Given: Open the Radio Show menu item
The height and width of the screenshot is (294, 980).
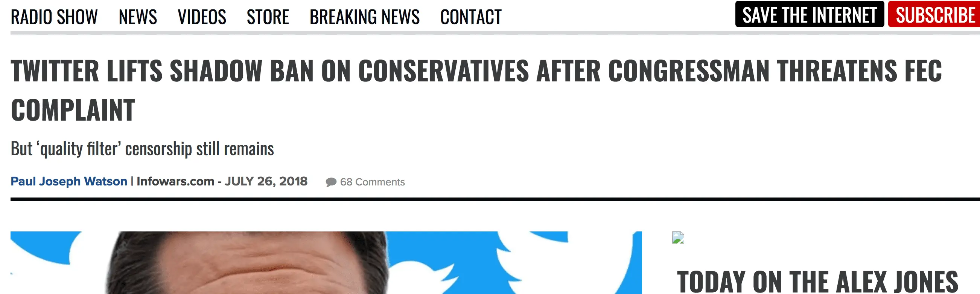Looking at the screenshot, I should click(x=54, y=17).
